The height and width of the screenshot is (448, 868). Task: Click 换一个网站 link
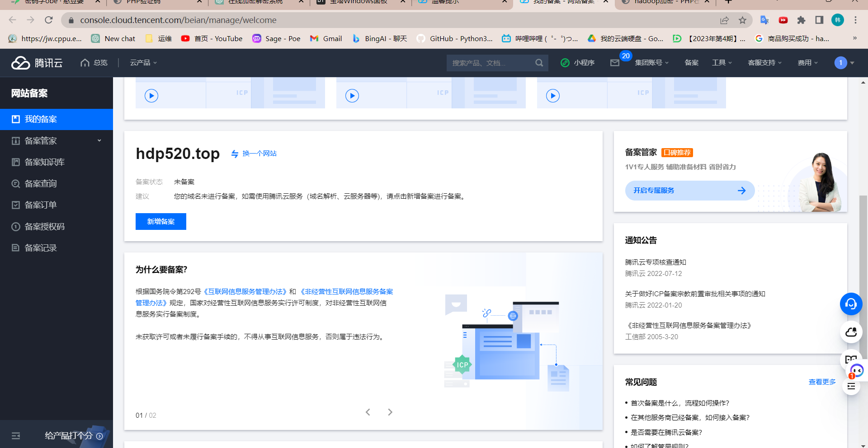[259, 154]
